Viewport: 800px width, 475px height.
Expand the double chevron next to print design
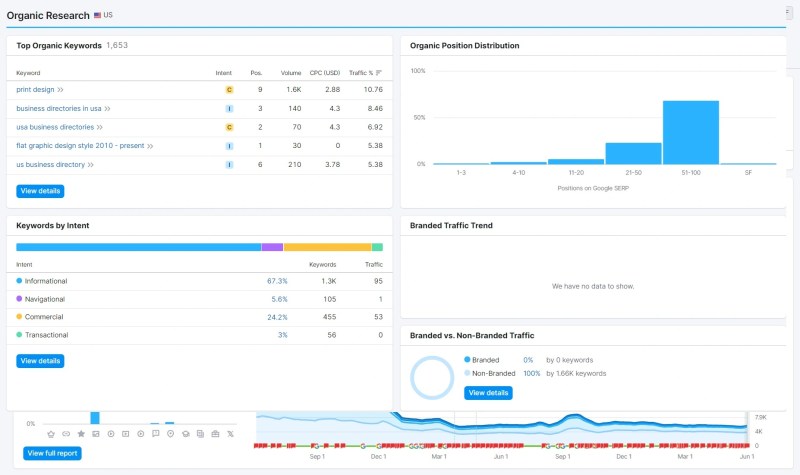coord(60,90)
